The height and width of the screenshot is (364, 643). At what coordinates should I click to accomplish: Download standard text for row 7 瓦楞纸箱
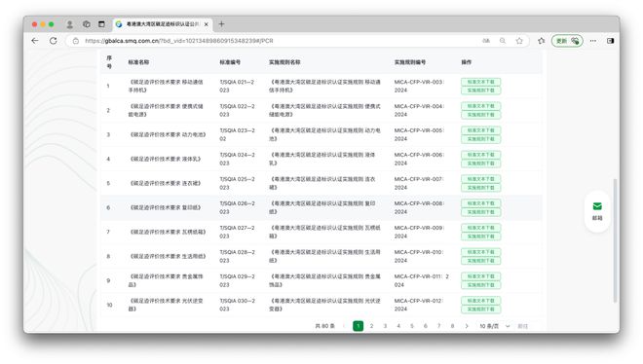(480, 228)
